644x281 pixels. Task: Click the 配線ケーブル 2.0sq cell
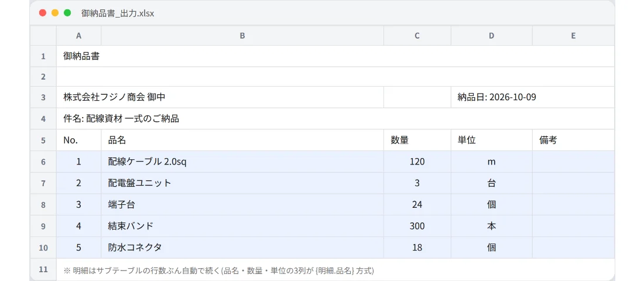pyautogui.click(x=242, y=162)
